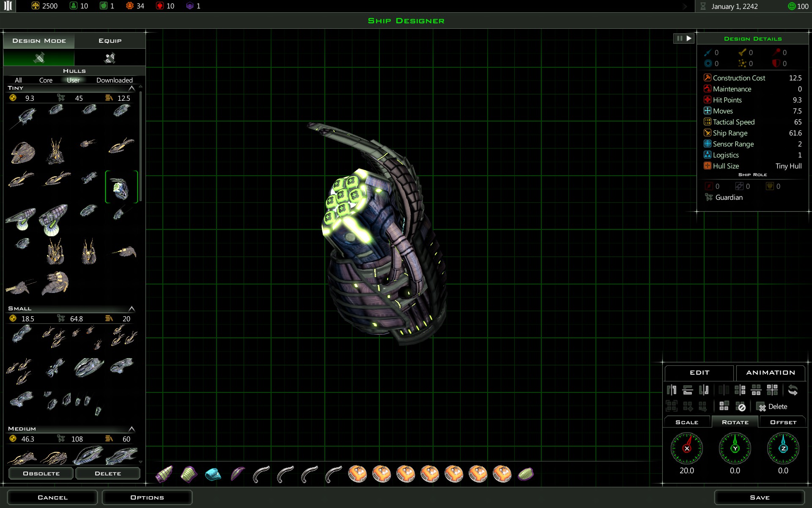Click the X rotation value 20.0
The width and height of the screenshot is (812, 508).
(687, 470)
